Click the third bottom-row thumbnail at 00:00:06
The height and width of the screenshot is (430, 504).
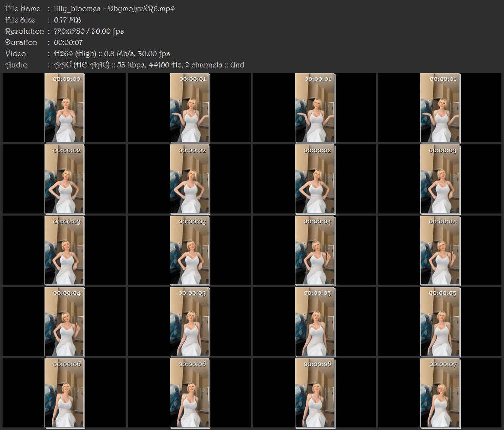coord(315,393)
